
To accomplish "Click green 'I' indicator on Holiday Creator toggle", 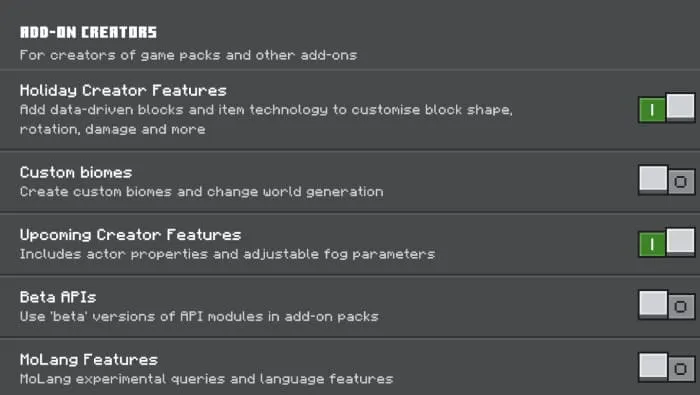I will point(652,110).
